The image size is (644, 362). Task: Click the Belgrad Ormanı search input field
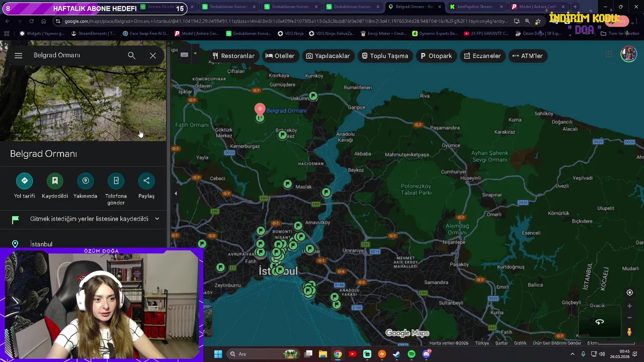point(75,55)
